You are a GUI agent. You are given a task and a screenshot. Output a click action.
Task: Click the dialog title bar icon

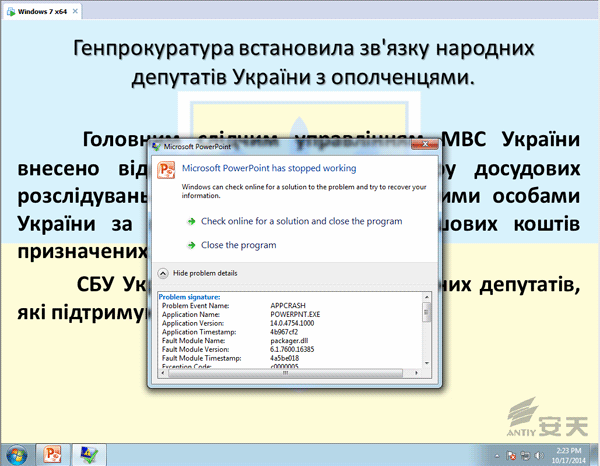(x=156, y=147)
